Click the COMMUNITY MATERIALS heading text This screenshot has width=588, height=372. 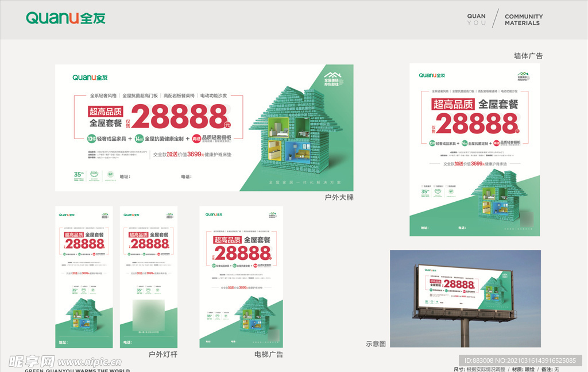click(523, 20)
